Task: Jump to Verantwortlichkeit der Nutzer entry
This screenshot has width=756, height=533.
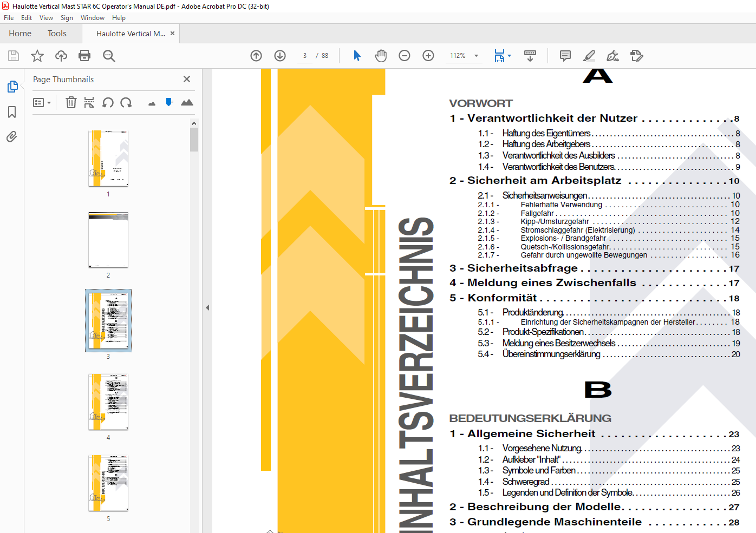Action: pyautogui.click(x=595, y=119)
